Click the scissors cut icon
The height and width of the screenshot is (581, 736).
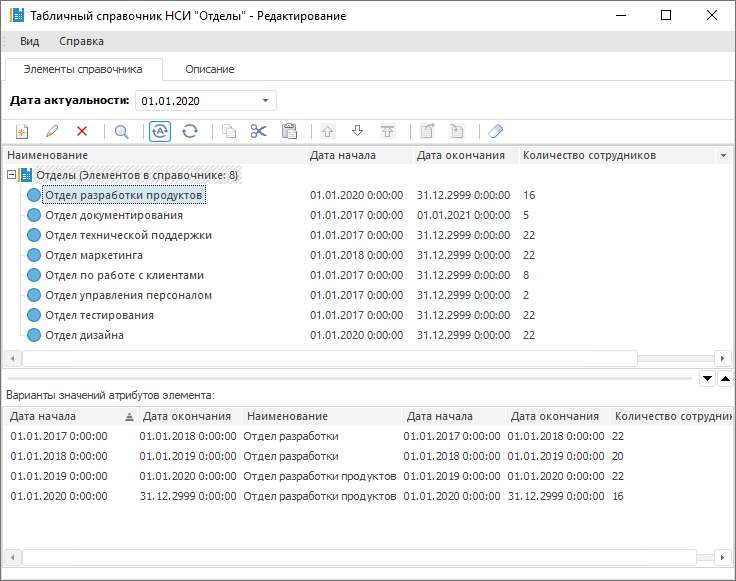coord(259,131)
